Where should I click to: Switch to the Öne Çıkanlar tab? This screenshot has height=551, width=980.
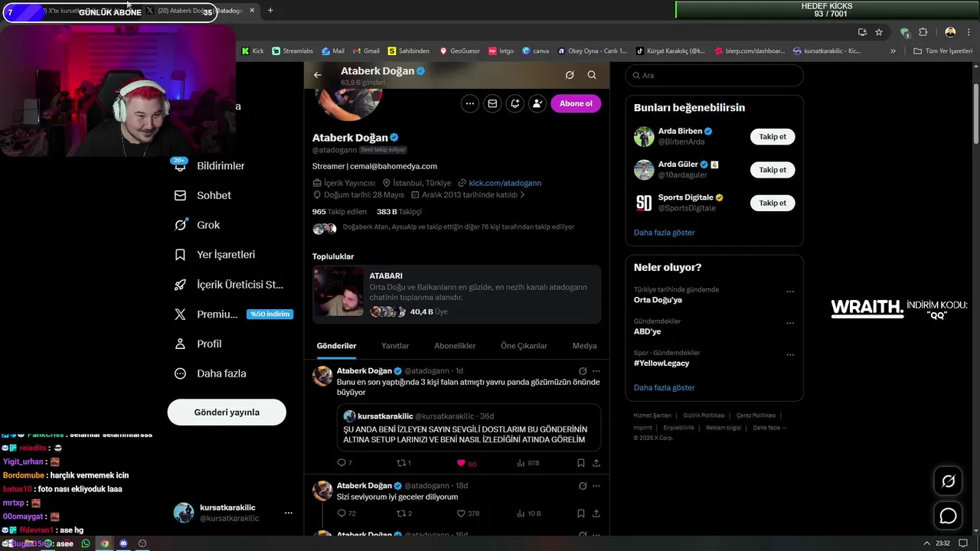[x=524, y=346]
